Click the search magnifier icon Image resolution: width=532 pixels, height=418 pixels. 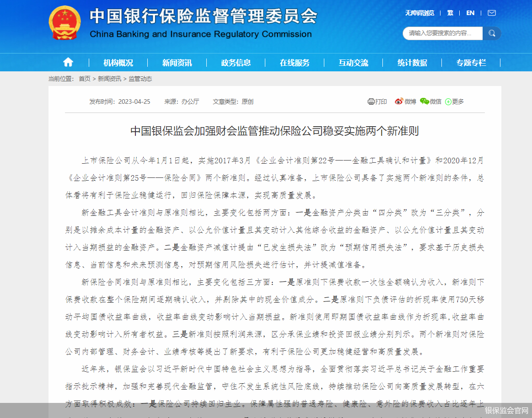tap(492, 33)
